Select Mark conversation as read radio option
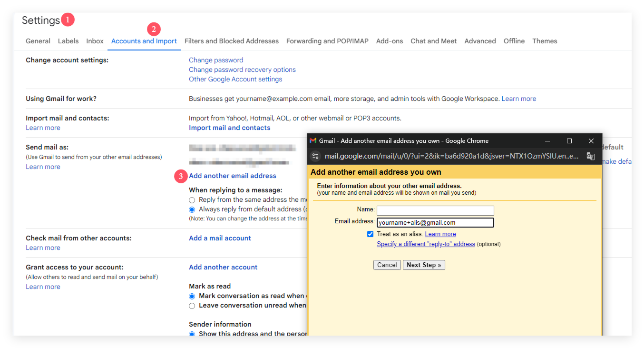 (192, 296)
